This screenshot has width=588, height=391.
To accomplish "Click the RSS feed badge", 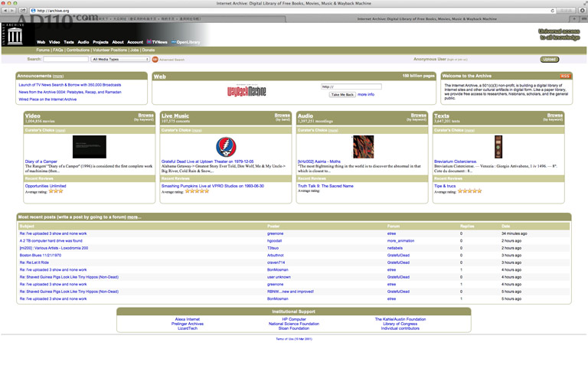I will [565, 76].
